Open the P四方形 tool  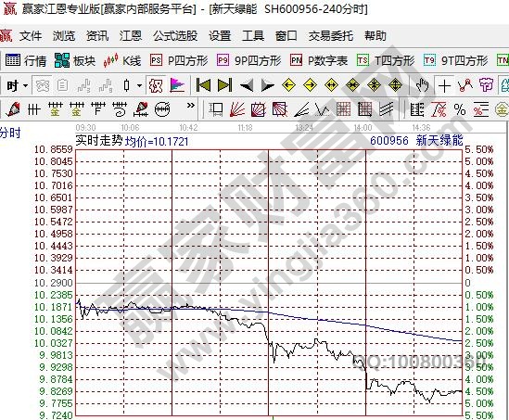tap(179, 60)
